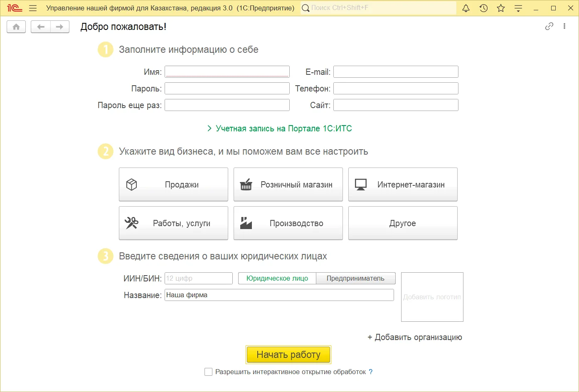This screenshot has width=579, height=392.
Task: Click the Начать работу button
Action: coord(288,355)
